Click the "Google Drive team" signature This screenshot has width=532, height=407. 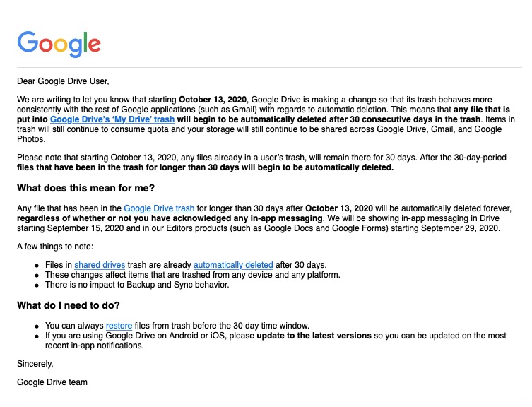(x=52, y=382)
